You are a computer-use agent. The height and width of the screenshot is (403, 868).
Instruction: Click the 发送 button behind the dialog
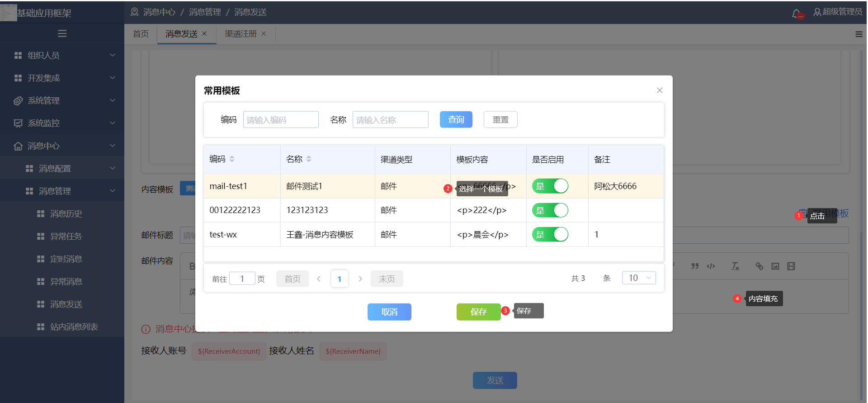pos(495,380)
